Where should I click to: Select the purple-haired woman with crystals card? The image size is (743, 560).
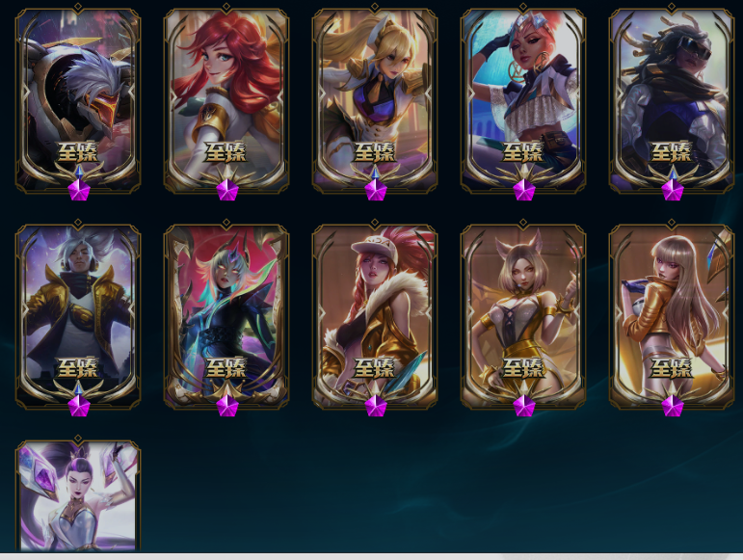(x=78, y=495)
